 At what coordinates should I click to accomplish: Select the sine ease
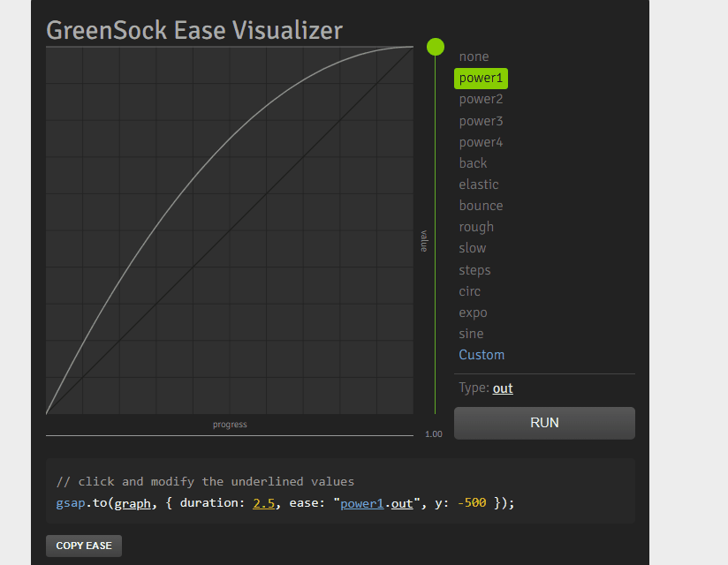pyautogui.click(x=471, y=333)
